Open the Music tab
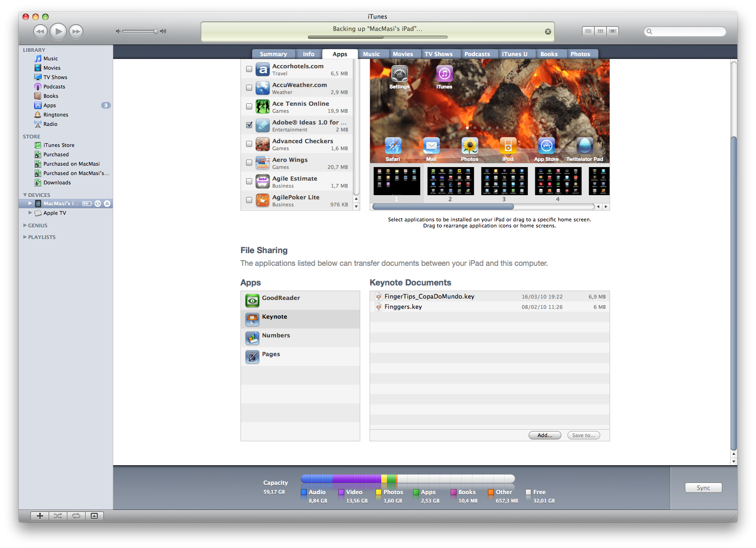Screen dimensions: 756x548 coord(371,54)
